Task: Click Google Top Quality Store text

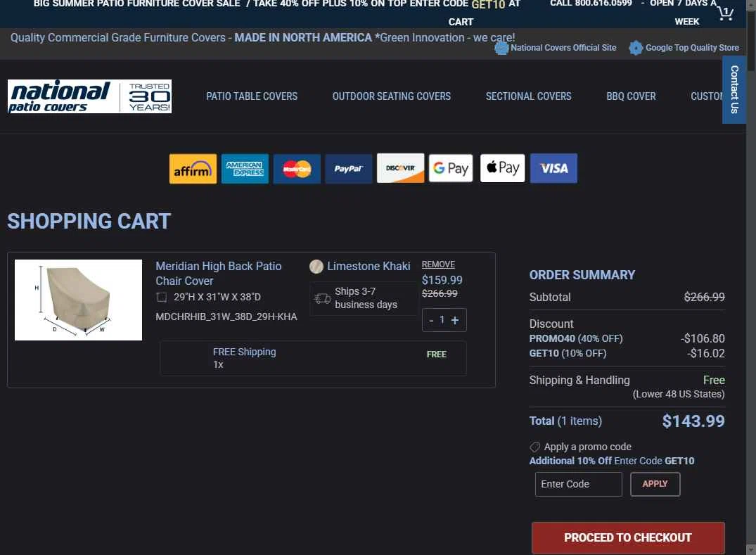Action: coord(692,48)
